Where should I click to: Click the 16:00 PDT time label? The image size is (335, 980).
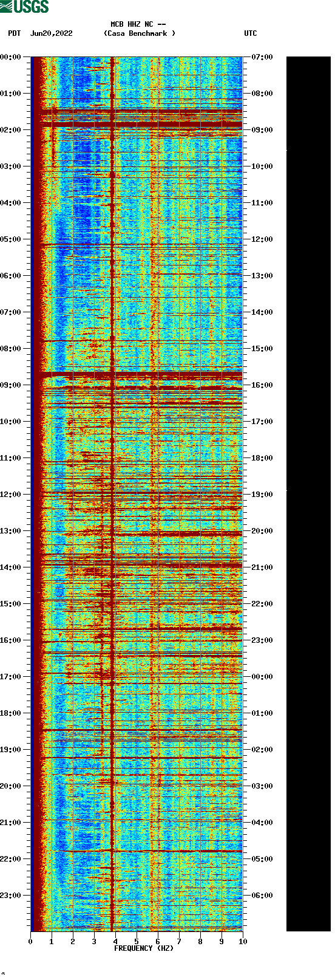[10, 640]
